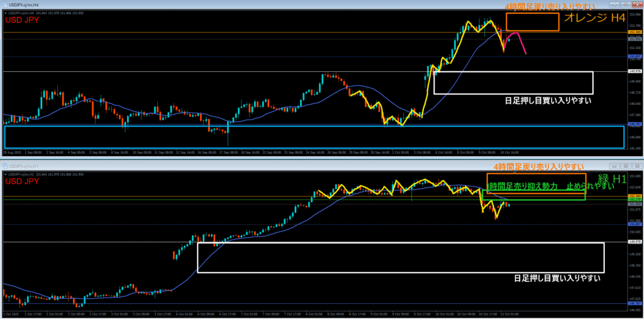This screenshot has height=319, width=644.
Task: Click the pink projected price curve on H4
Action: click(x=521, y=42)
